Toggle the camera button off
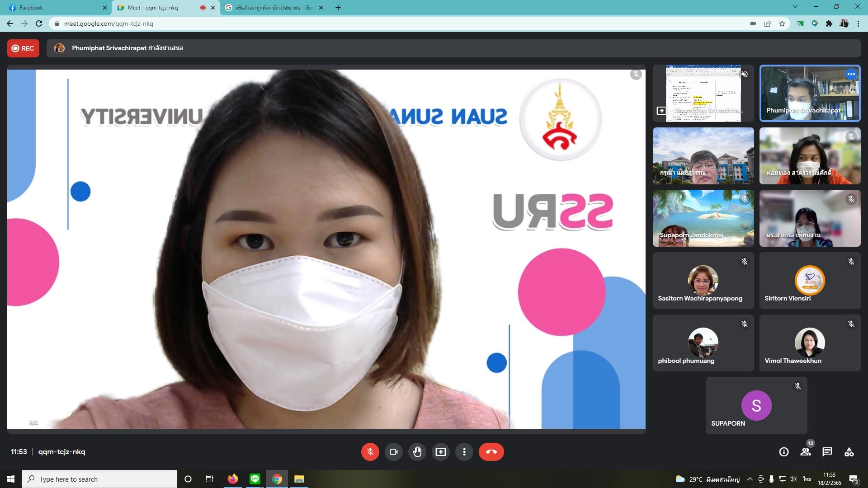This screenshot has width=868, height=488. tap(393, 452)
